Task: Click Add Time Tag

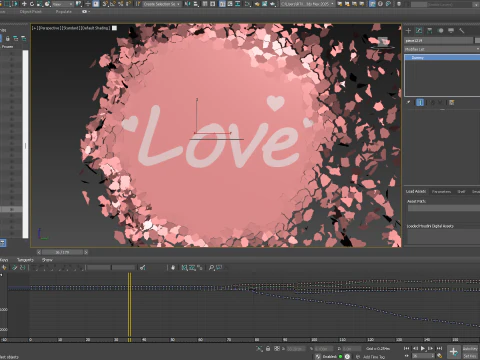Action: coord(373,357)
